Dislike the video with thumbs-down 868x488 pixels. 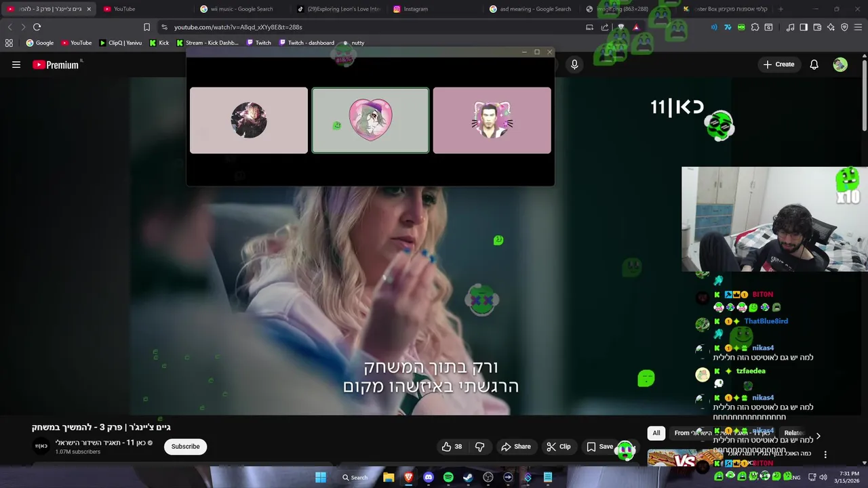[x=480, y=447]
